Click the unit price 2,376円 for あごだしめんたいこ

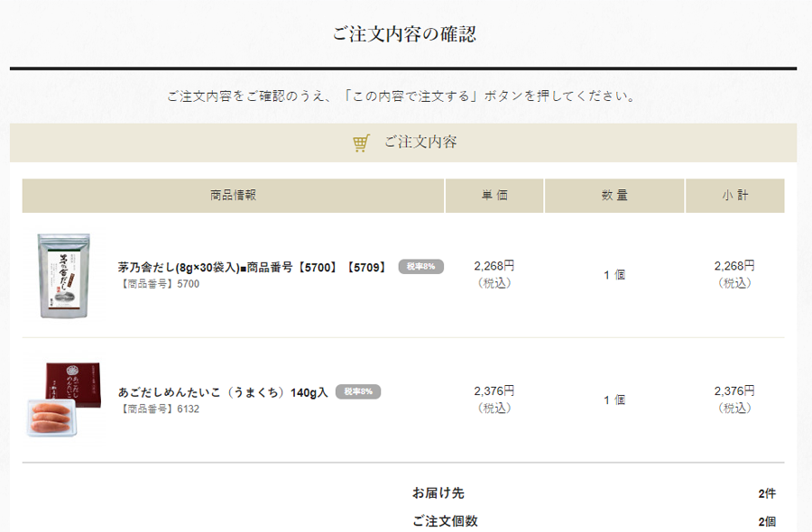pyautogui.click(x=494, y=390)
